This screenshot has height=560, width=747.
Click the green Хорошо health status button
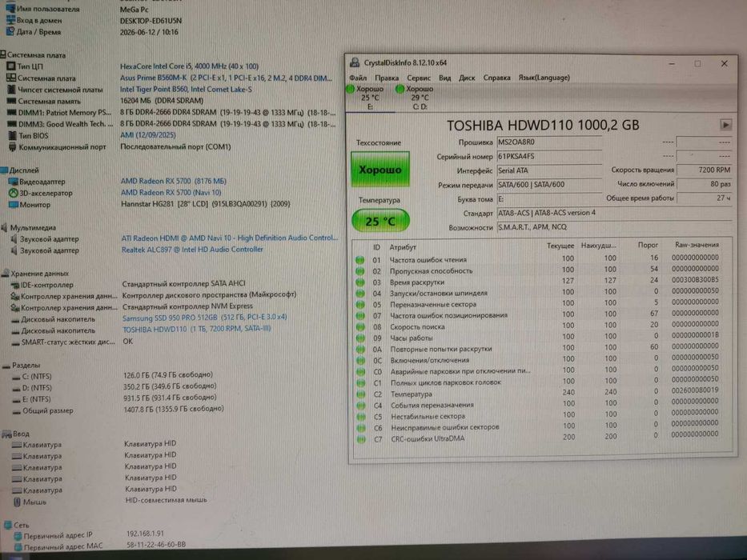(380, 170)
